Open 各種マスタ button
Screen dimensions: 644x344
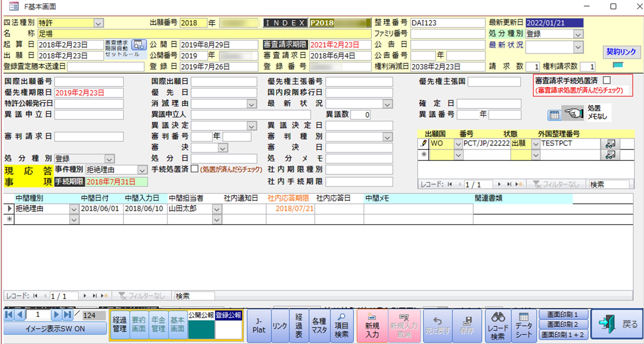(x=319, y=326)
